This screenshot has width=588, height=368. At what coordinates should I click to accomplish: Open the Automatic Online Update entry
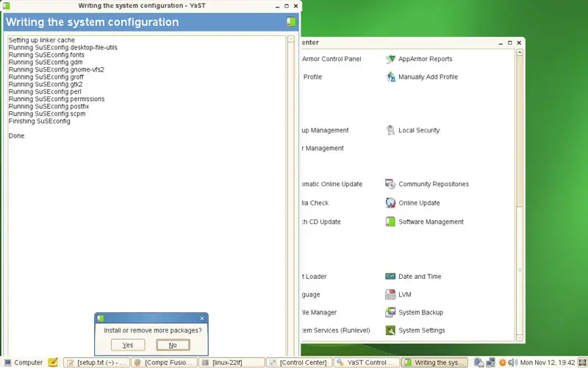pos(332,184)
